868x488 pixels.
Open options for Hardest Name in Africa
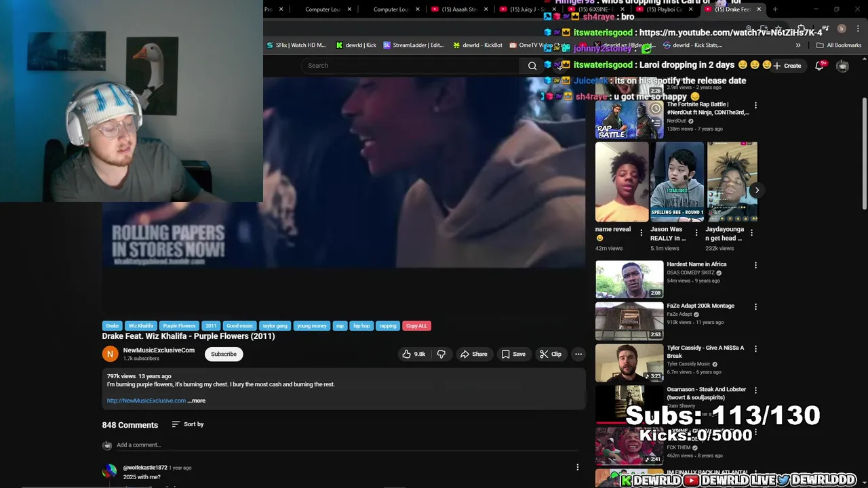(755, 265)
